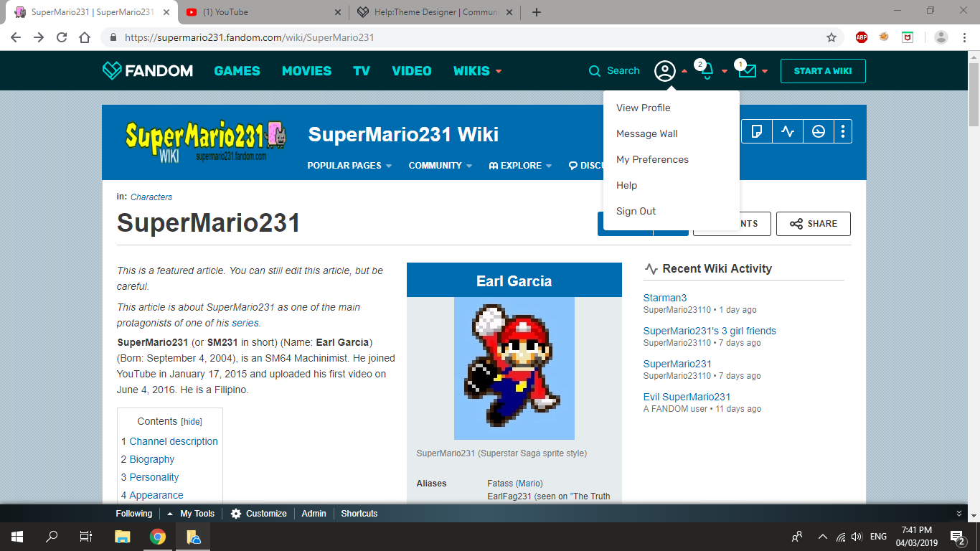
Task: Expand My Tools in bottom toolbar
Action: [190, 514]
